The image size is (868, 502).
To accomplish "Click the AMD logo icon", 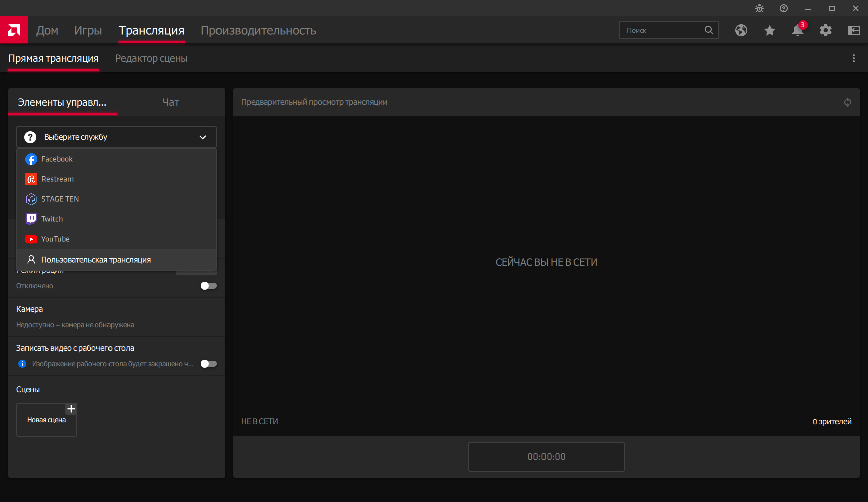I will (14, 30).
